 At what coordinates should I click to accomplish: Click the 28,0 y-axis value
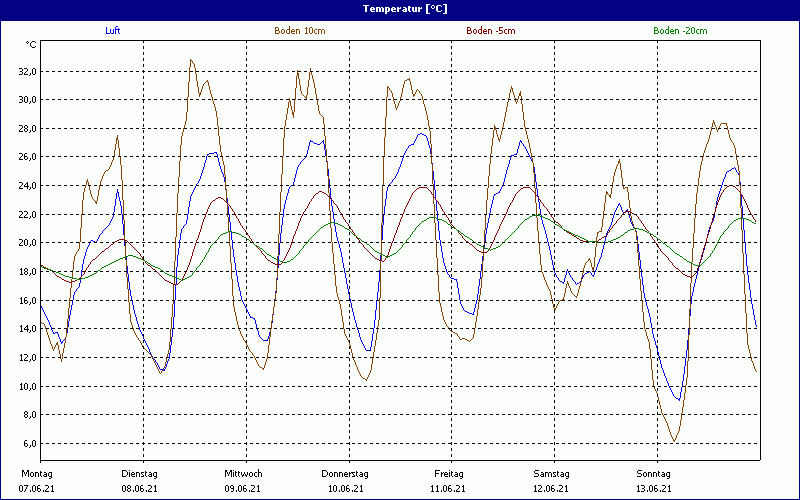click(27, 129)
